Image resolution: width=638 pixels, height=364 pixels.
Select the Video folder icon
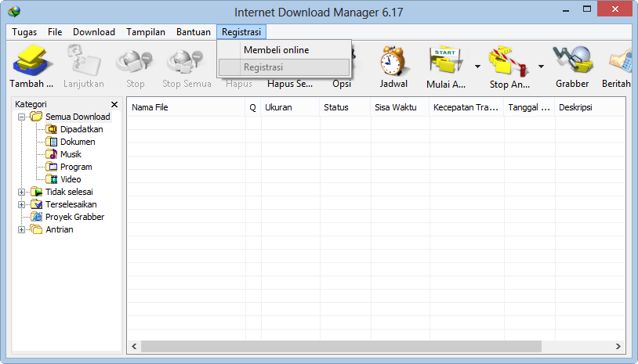pyautogui.click(x=51, y=179)
